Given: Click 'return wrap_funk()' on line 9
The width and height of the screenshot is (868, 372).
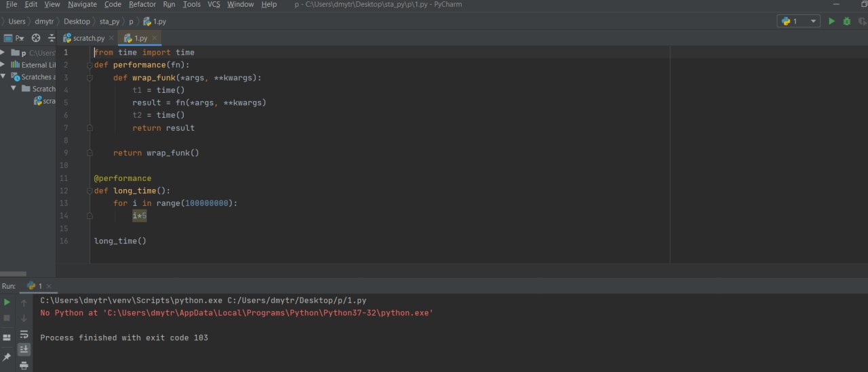Looking at the screenshot, I should 156,153.
